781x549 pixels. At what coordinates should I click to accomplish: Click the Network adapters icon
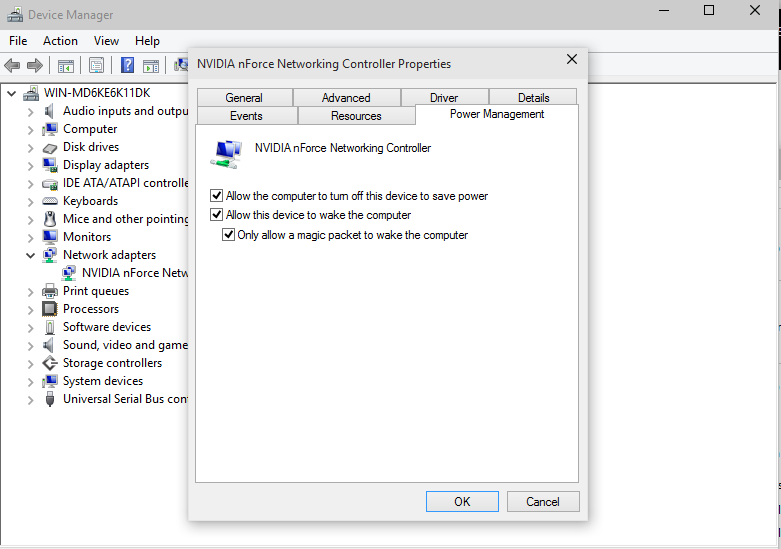click(x=50, y=255)
